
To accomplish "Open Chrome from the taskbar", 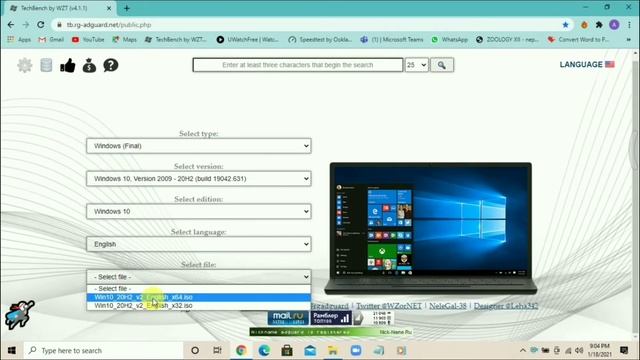I will click(x=241, y=350).
